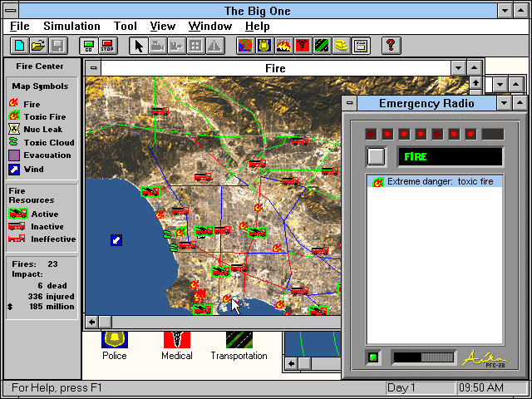Click first red radio channel light
The height and width of the screenshot is (399, 532).
371,134
